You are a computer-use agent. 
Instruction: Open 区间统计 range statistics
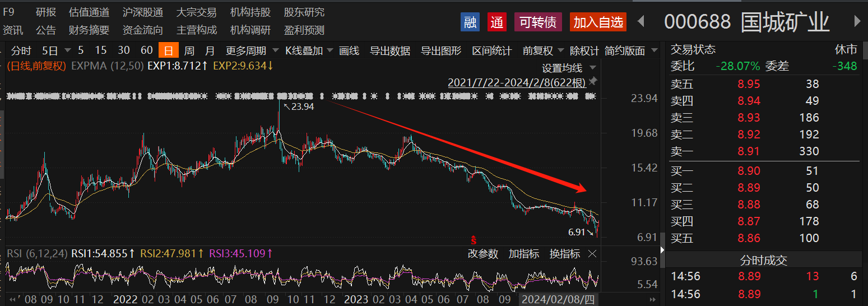(x=492, y=50)
